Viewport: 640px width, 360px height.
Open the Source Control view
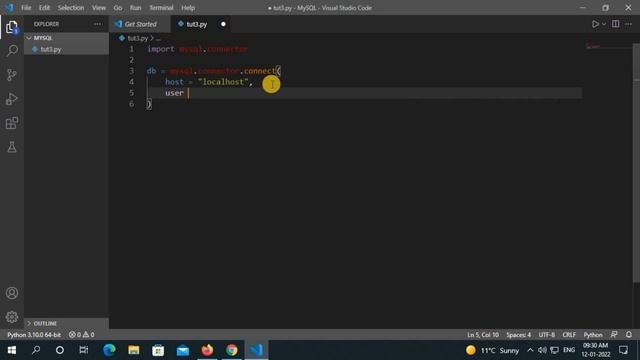coord(12,75)
